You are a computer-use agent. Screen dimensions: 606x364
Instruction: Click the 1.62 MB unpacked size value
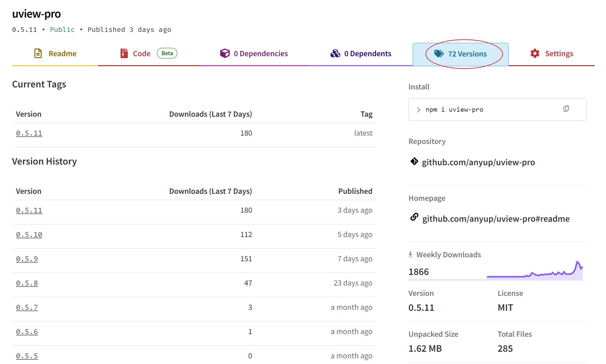click(x=425, y=349)
